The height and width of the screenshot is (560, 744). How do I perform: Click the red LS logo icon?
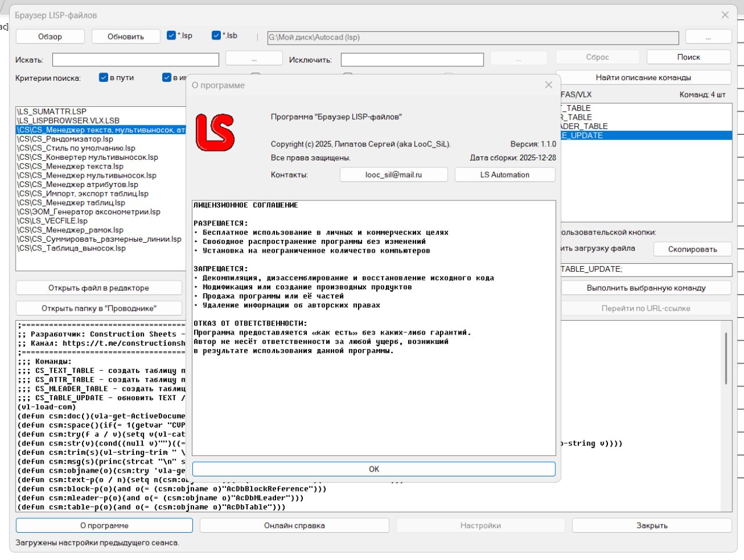(215, 132)
